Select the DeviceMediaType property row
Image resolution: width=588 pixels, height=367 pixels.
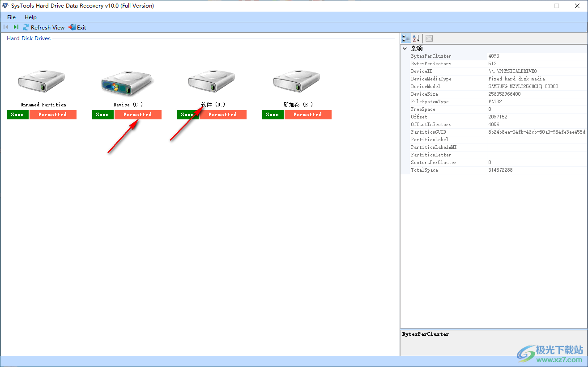tap(494, 79)
